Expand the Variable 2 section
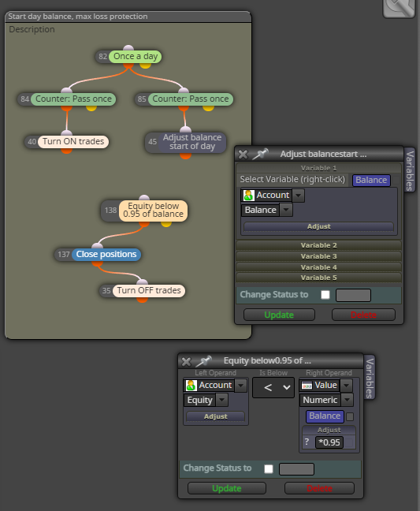This screenshot has width=420, height=511. pos(318,245)
